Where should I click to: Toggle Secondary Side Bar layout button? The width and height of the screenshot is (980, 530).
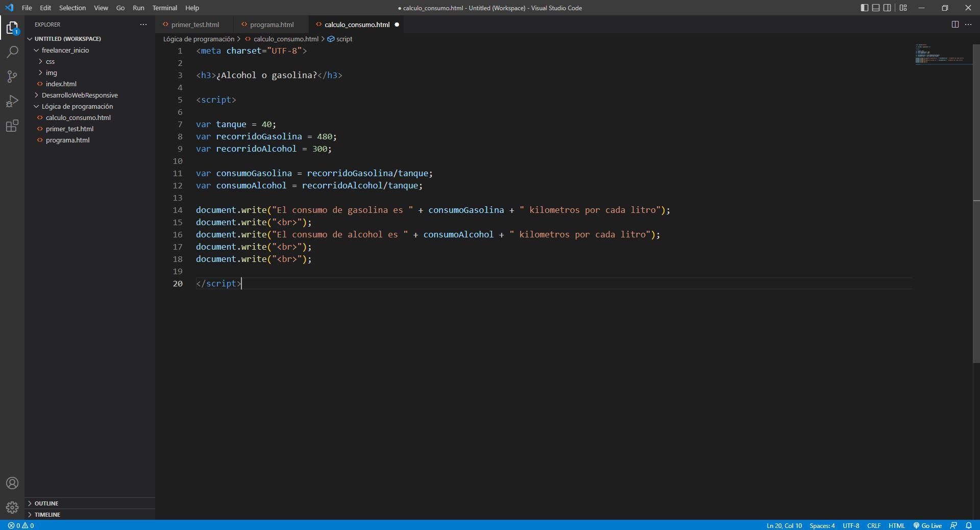pyautogui.click(x=888, y=8)
